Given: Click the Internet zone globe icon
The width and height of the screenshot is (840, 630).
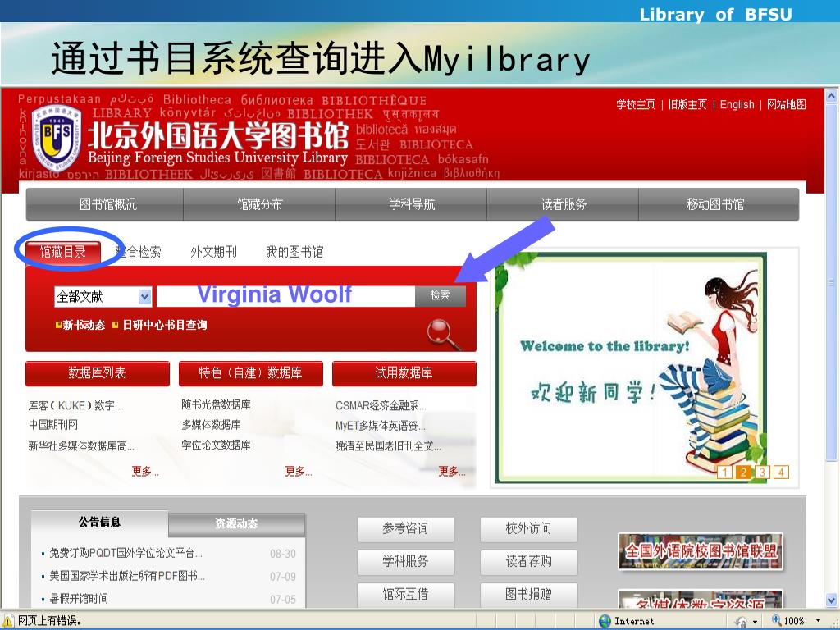Looking at the screenshot, I should tap(605, 621).
